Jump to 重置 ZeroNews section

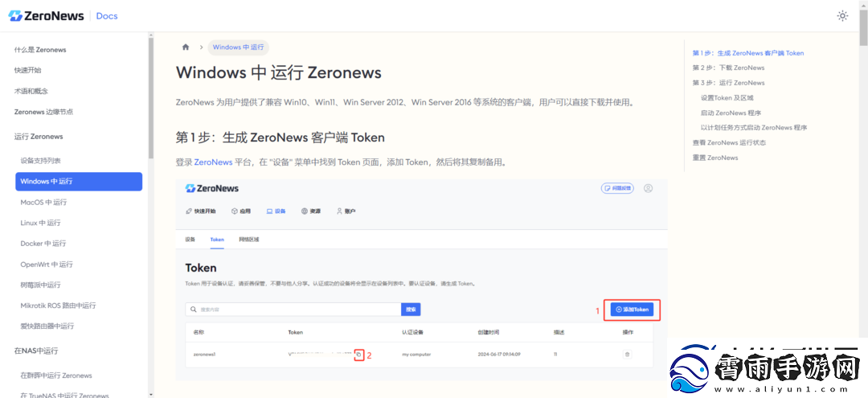(x=715, y=158)
